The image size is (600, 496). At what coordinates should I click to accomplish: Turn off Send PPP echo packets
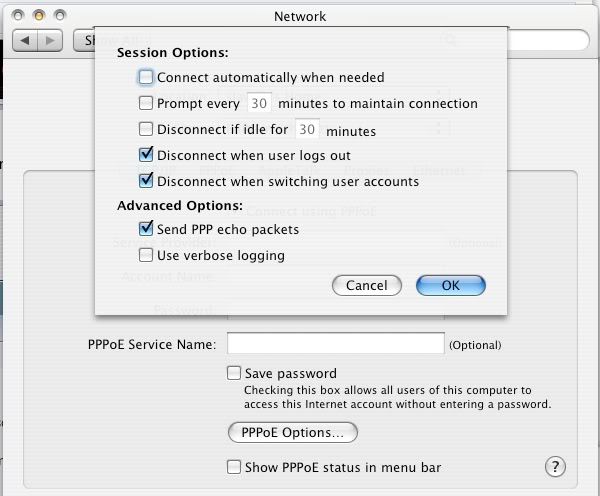click(147, 229)
